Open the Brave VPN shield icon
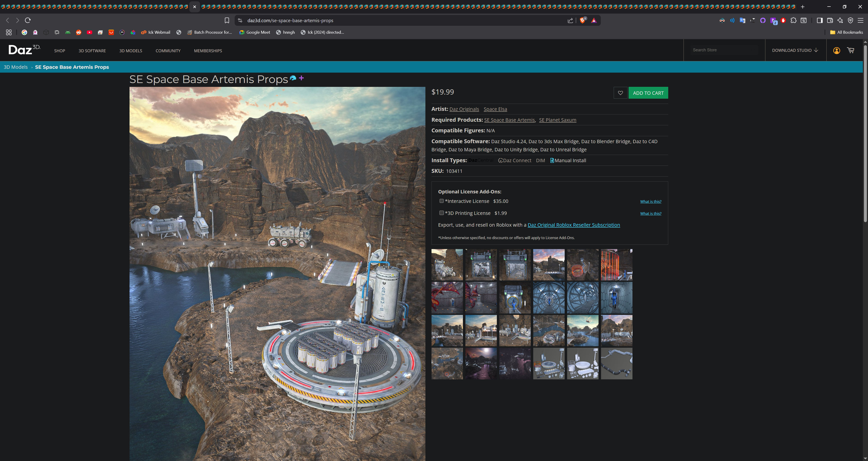Image resolution: width=868 pixels, height=461 pixels. (x=850, y=20)
